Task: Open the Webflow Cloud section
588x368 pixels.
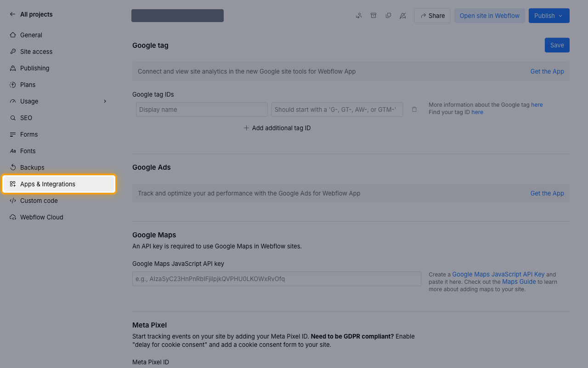Action: coord(59,217)
